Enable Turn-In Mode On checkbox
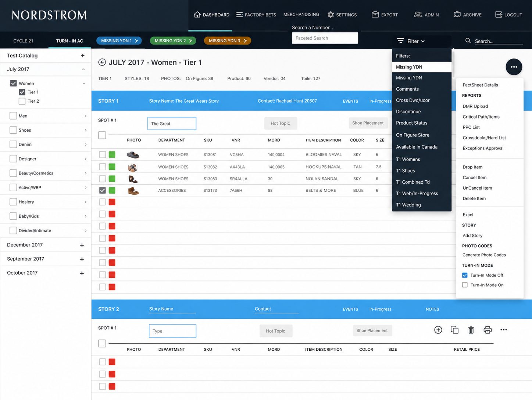The height and width of the screenshot is (400, 532). (x=465, y=285)
